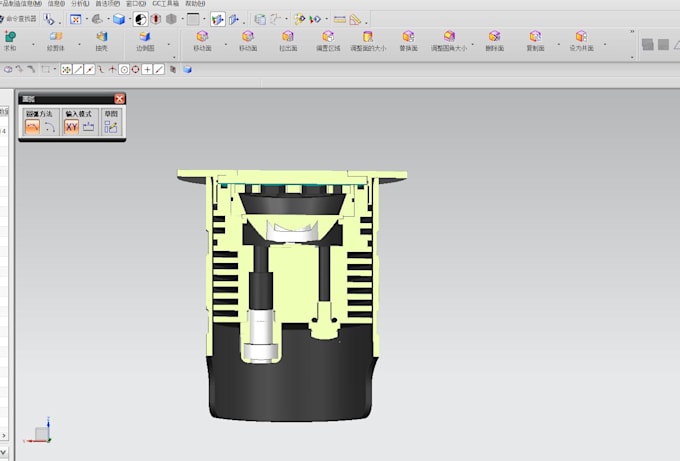Expand dropdown arrow beside first 移动面 tool
This screenshot has height=461, width=680.
[x=226, y=44]
